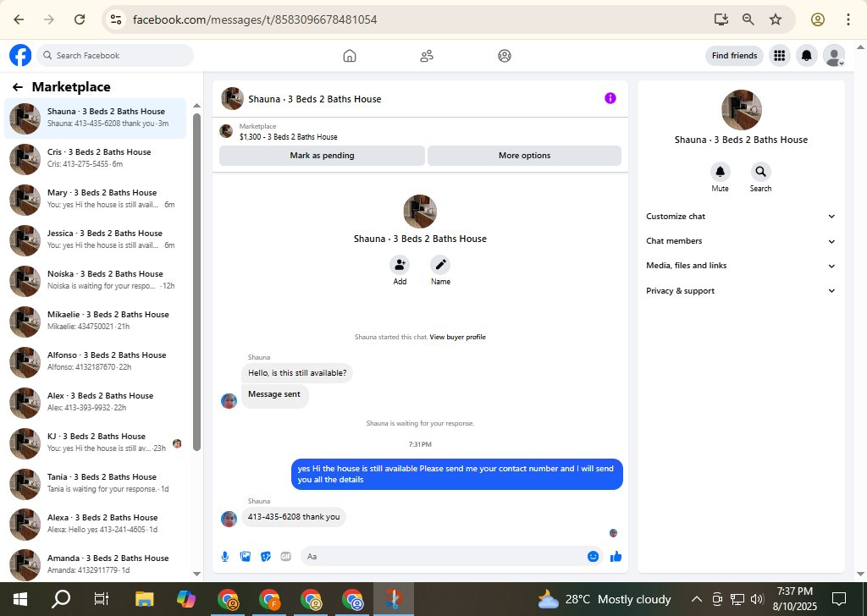Choose a GIF icon
This screenshot has width=867, height=616.
pyautogui.click(x=286, y=556)
